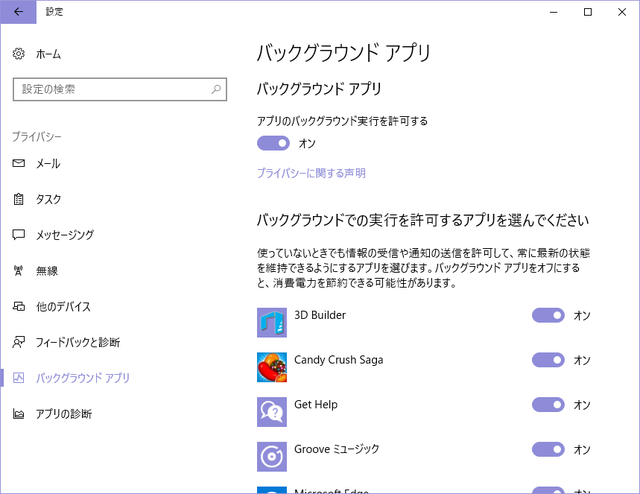Open メール privacy settings
Viewport: 640px width, 494px height.
[x=48, y=163]
